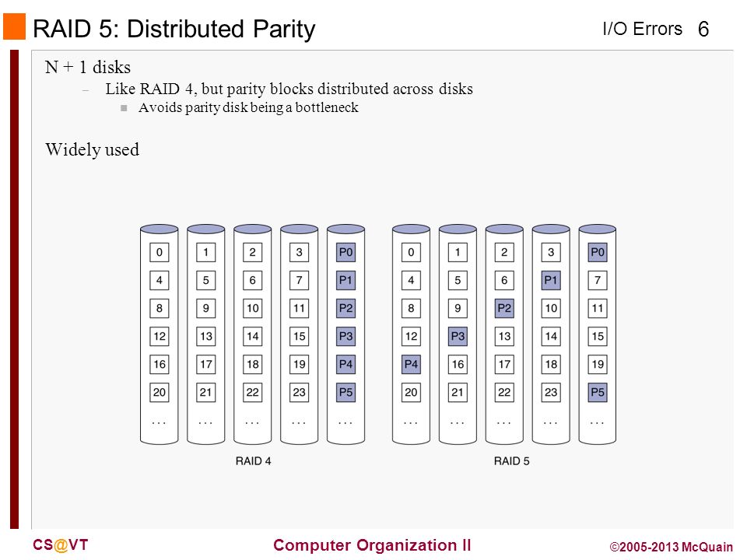Click the P4 parity block in RAID 5
The height and width of the screenshot is (560, 747).
point(411,364)
